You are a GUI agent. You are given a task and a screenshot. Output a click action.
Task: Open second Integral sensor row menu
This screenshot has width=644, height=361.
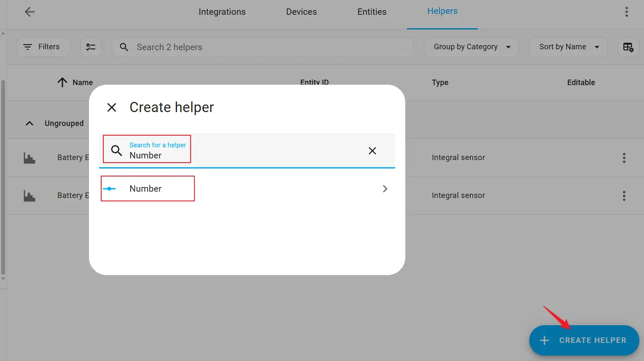click(624, 196)
